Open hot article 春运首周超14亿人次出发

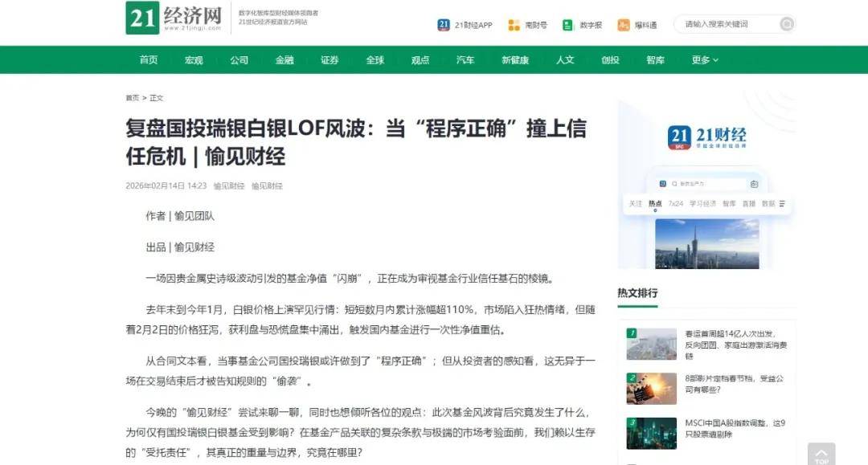736,345
